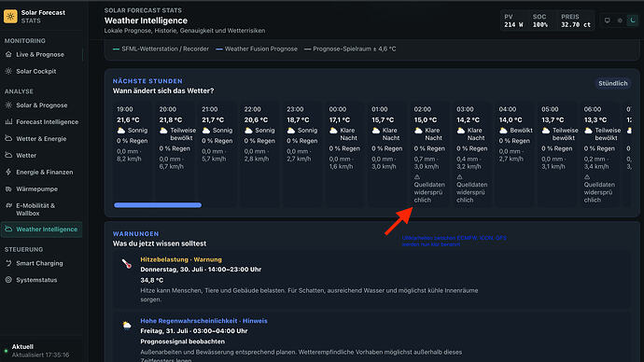
Task: Click the Live & Prognose home icon
Action: 8,54
